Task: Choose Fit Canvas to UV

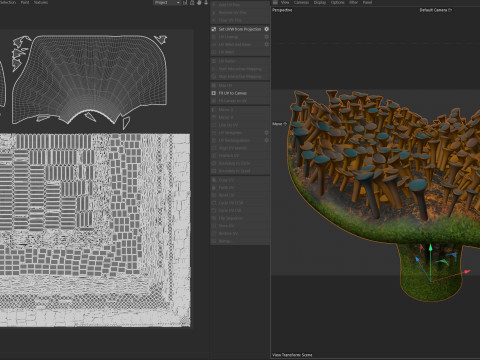Action: click(x=240, y=101)
